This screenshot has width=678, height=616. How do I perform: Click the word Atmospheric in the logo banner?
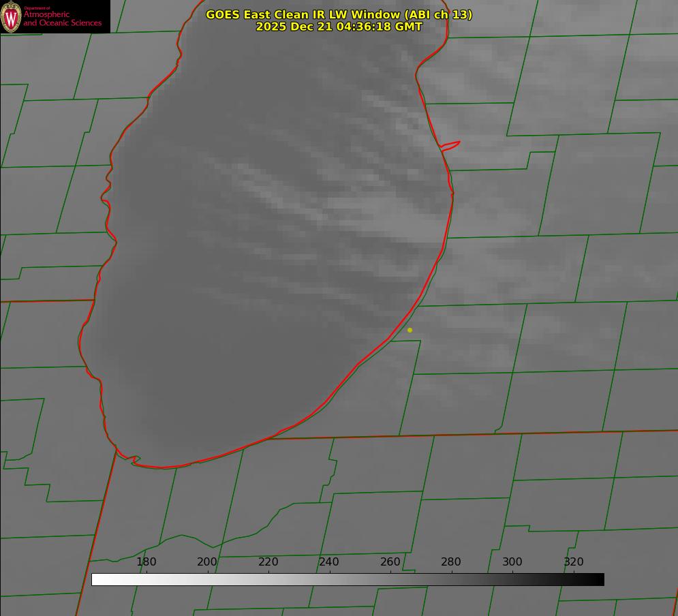tap(46, 15)
